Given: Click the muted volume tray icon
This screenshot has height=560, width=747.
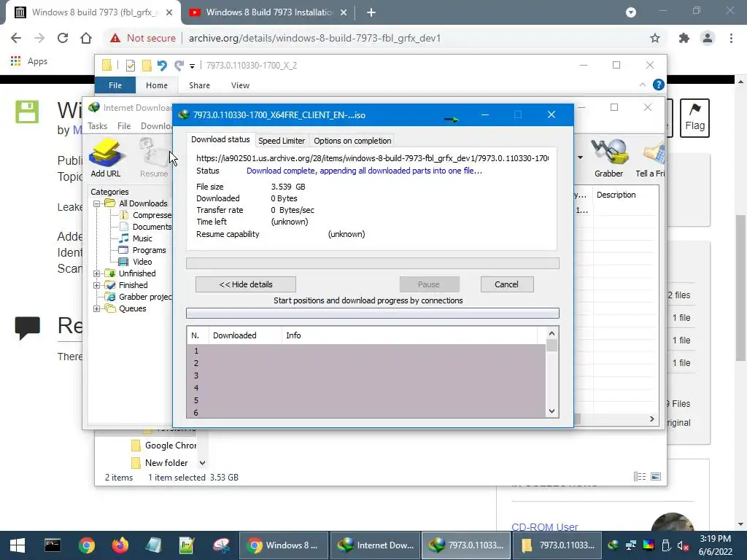Looking at the screenshot, I should (x=683, y=545).
